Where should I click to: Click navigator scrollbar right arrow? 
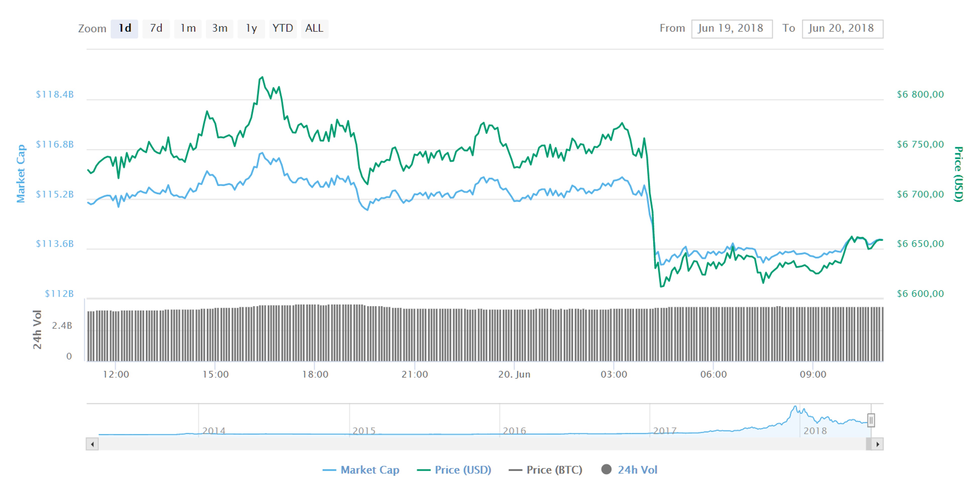877,444
